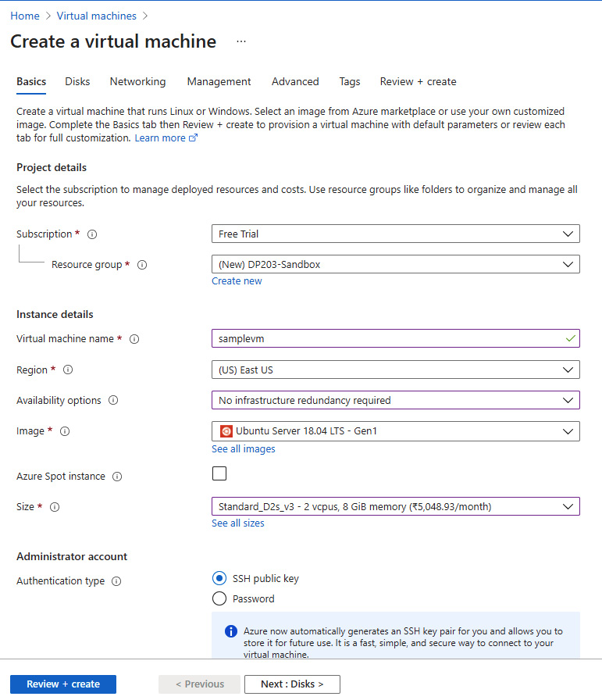Click the Azure Spot instance info icon
This screenshot has width=602, height=700.
(x=117, y=477)
